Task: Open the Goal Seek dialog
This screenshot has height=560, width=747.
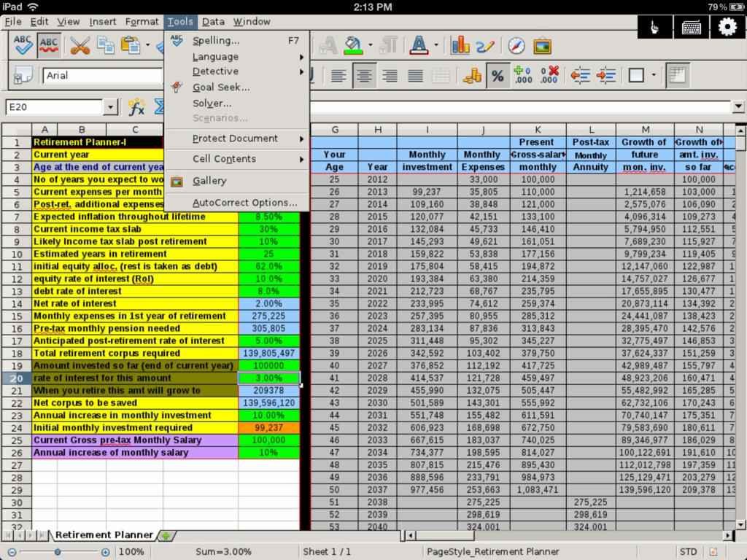Action: point(221,86)
